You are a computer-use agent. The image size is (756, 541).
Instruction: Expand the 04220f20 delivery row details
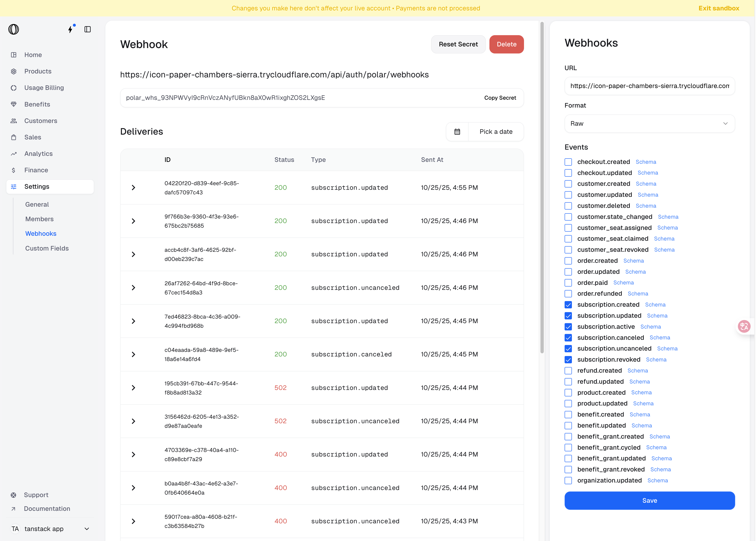pos(134,187)
